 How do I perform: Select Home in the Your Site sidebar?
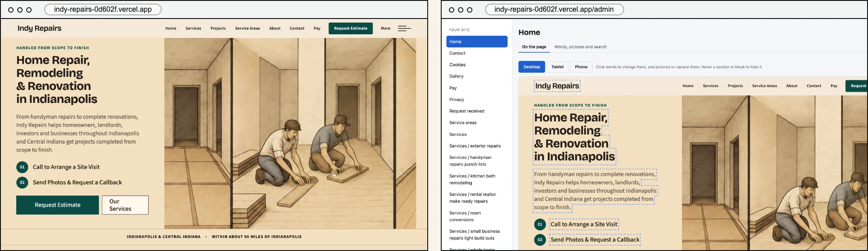click(477, 42)
